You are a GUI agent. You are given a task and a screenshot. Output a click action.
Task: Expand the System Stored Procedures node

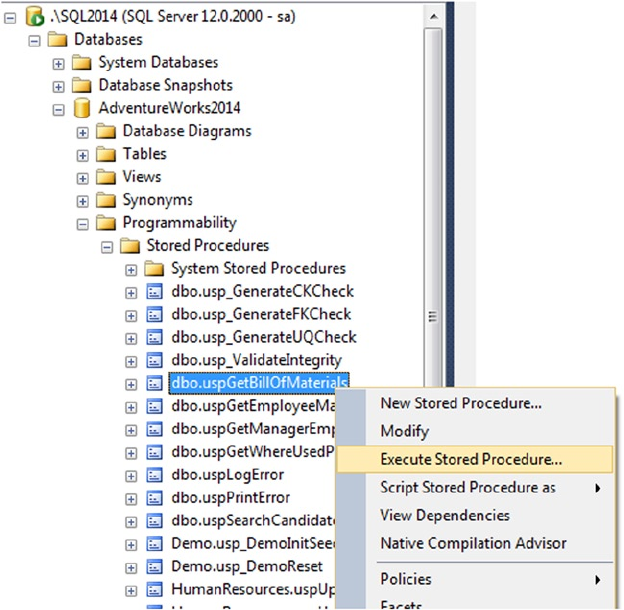[x=131, y=271]
